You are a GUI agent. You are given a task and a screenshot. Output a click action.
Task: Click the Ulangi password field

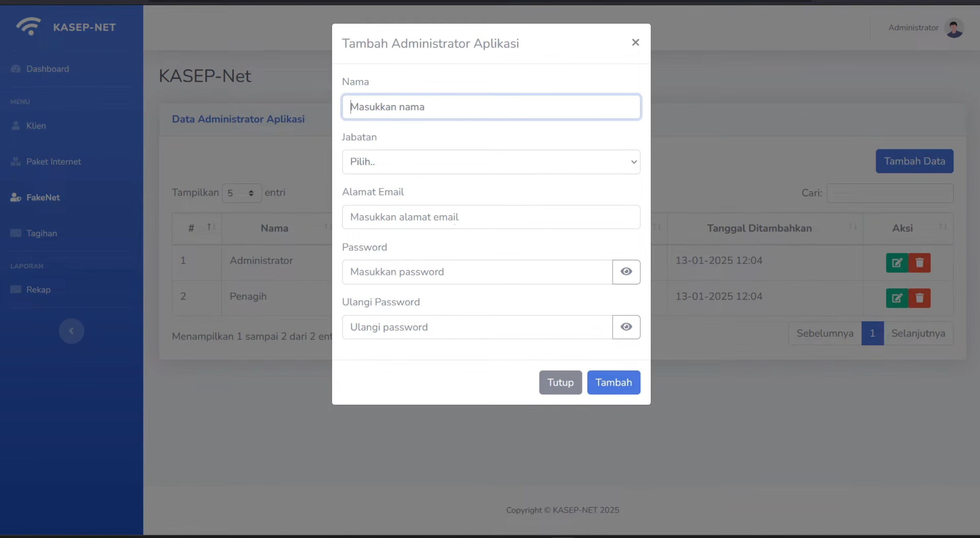click(x=477, y=327)
